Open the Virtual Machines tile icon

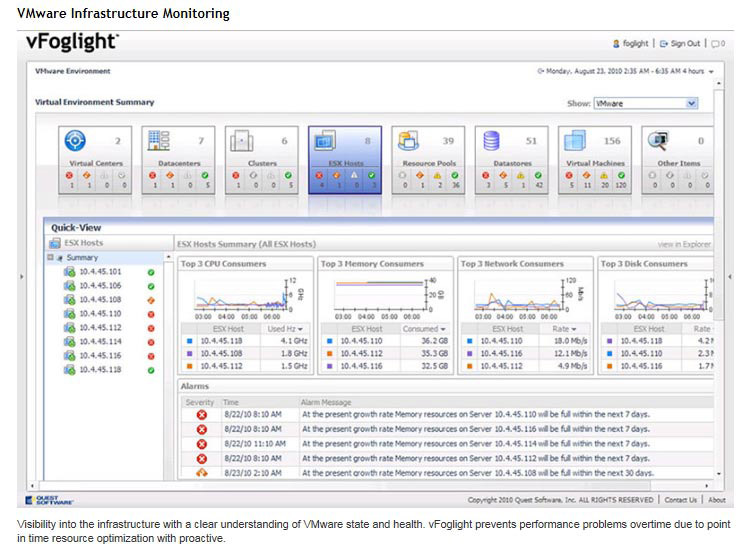pos(575,140)
